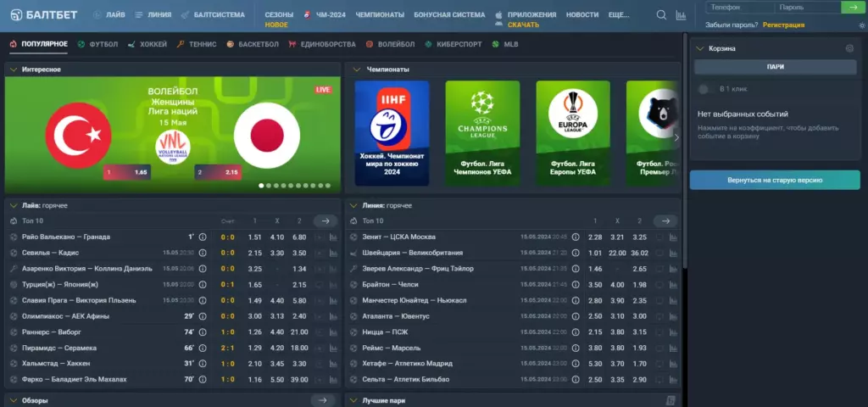Click the main page vertical scrollbar

pos(685,149)
